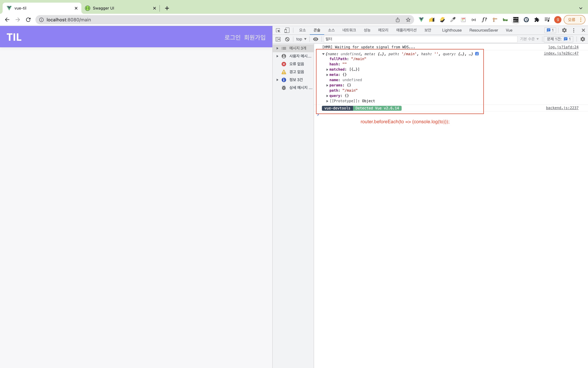The image size is (588, 368).
Task: Open the 보안 Security tab
Action: 428,30
